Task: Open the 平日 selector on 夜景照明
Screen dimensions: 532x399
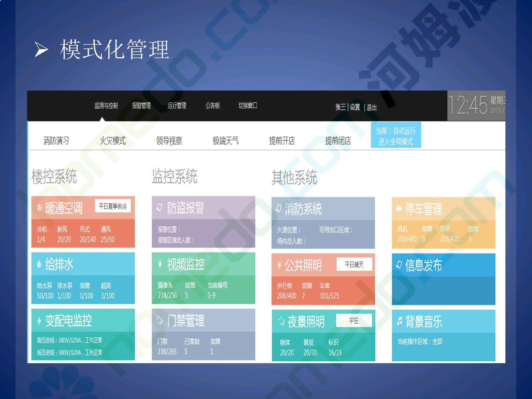Action: coord(354,321)
